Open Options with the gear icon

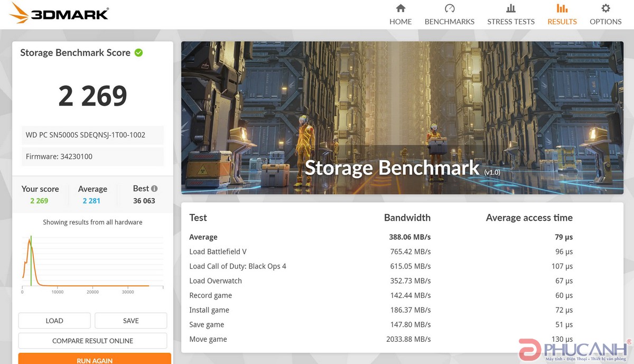click(x=605, y=8)
